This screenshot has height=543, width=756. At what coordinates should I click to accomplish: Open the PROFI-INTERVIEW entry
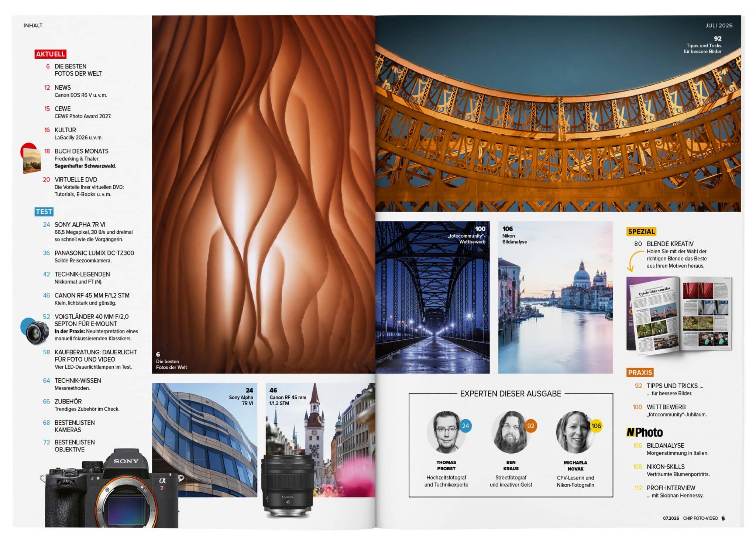coord(671,488)
